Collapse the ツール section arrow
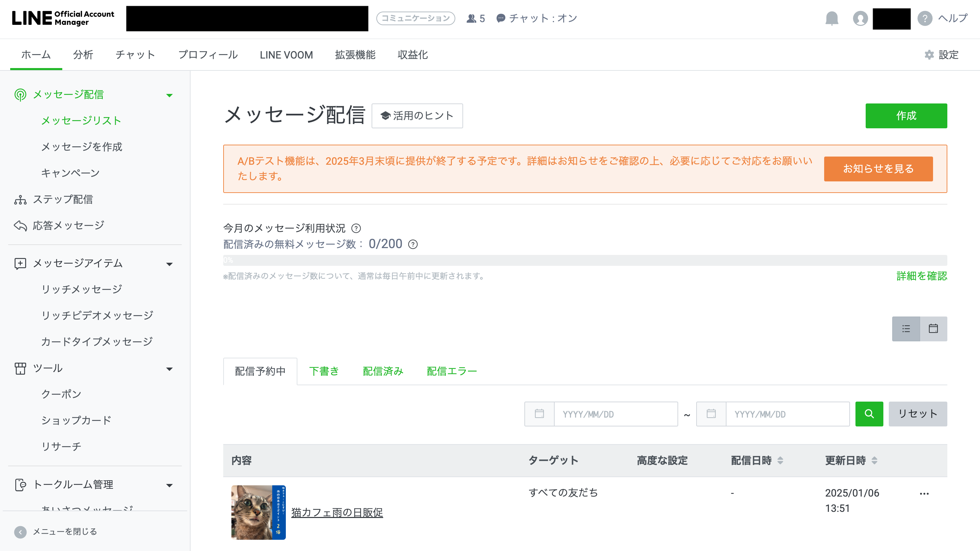Viewport: 980px width, 551px height. (x=170, y=369)
